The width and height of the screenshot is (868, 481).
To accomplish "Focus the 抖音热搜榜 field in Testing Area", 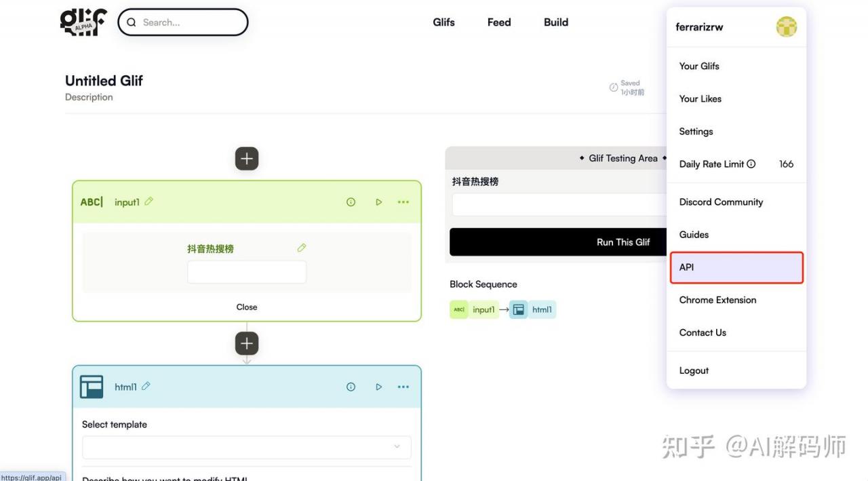I will tap(559, 205).
